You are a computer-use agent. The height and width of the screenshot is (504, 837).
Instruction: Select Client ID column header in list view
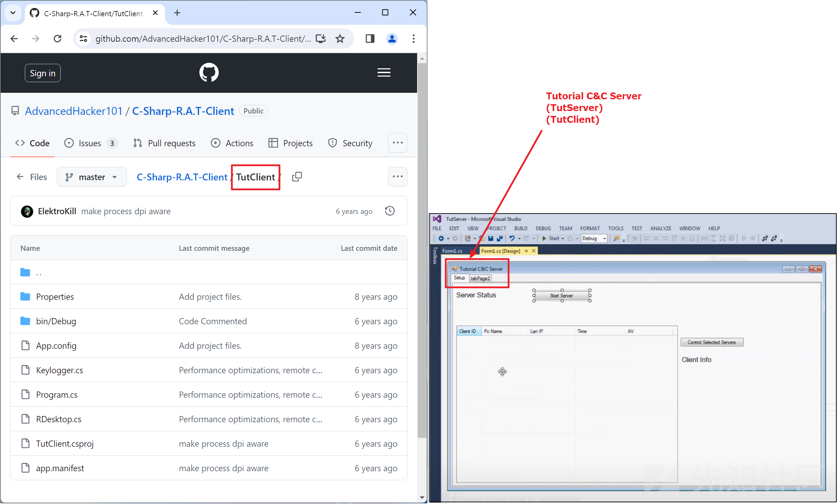point(469,331)
